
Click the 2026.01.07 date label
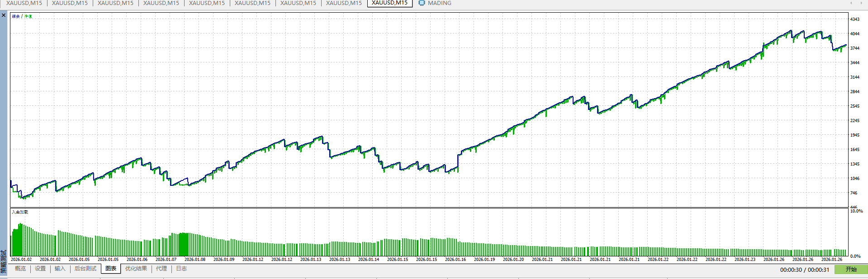pos(166,260)
